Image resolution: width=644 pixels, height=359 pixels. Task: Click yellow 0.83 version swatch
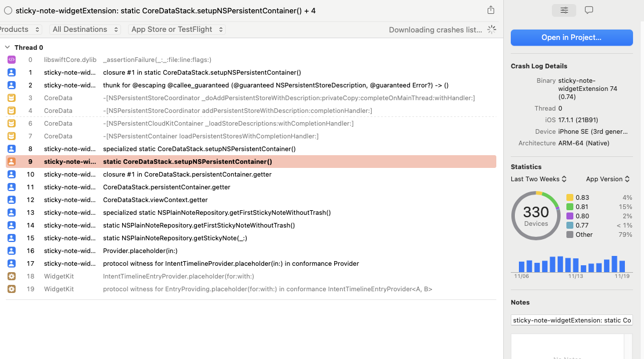tap(570, 197)
